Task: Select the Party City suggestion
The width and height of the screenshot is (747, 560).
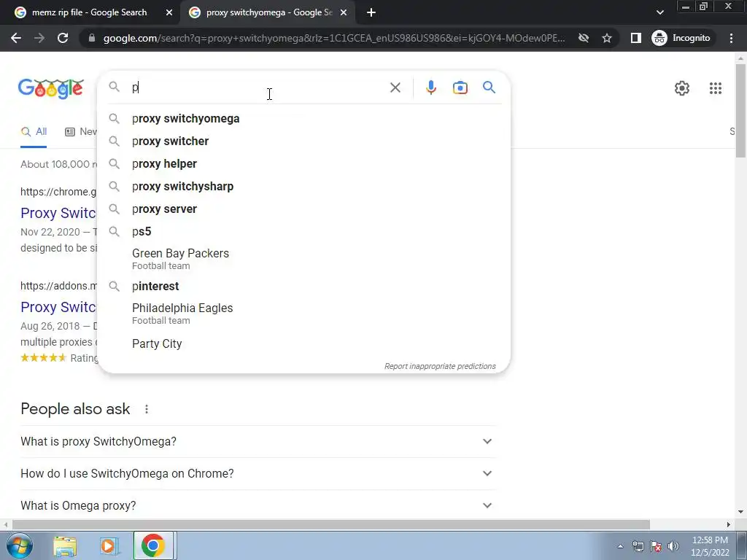Action: pyautogui.click(x=303, y=344)
